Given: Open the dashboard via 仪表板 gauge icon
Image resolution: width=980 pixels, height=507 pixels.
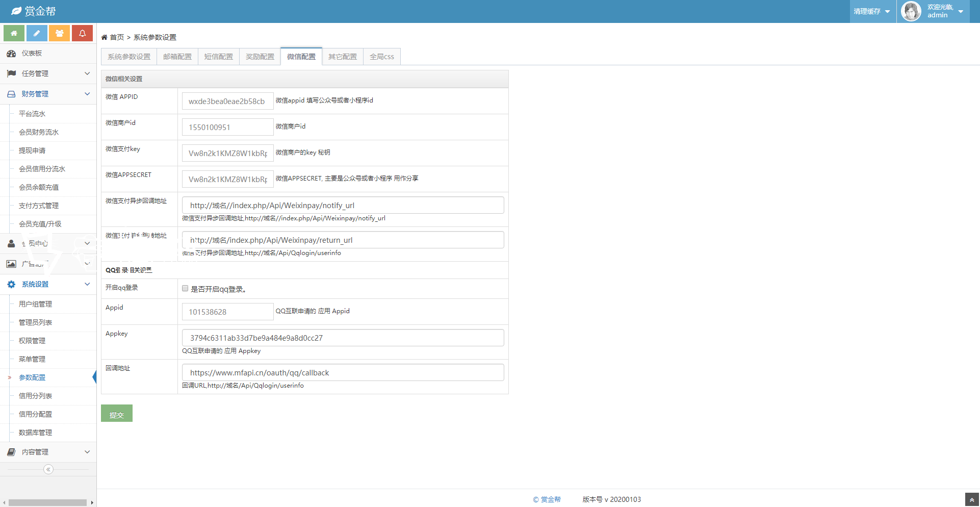Looking at the screenshot, I should pyautogui.click(x=11, y=54).
